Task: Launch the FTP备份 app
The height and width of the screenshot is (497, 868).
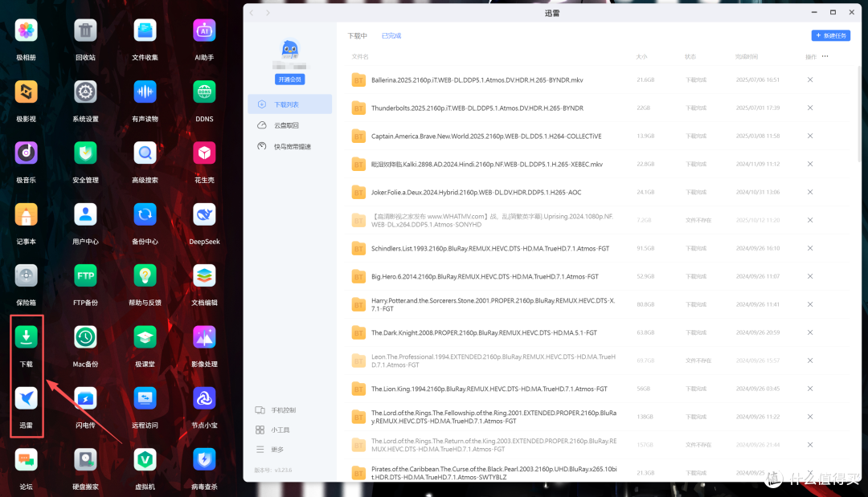Action: pyautogui.click(x=85, y=276)
